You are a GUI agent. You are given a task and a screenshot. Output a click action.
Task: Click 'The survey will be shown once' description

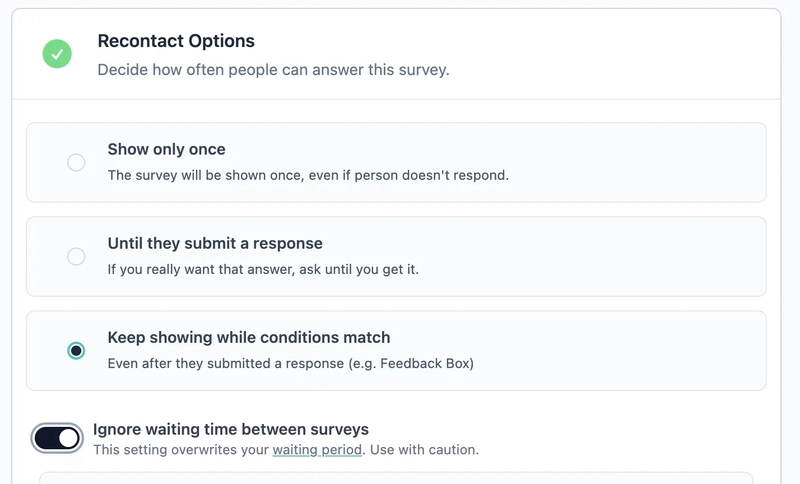point(308,175)
